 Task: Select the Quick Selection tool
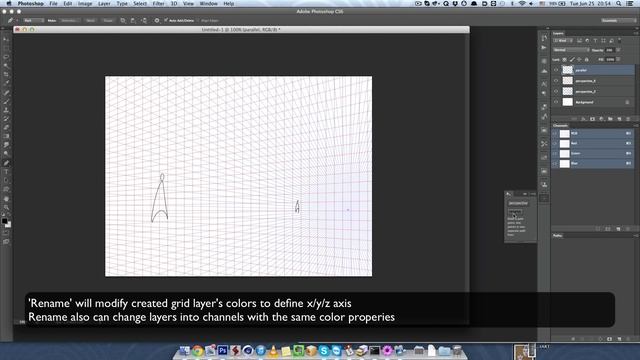pos(6,66)
